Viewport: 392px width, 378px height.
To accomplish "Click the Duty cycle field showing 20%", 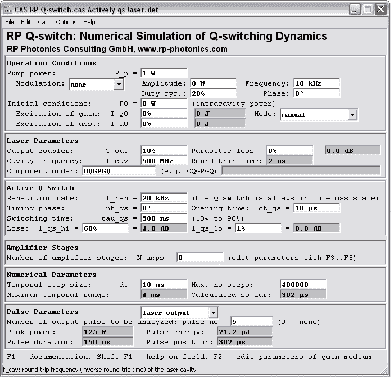I will [x=213, y=93].
